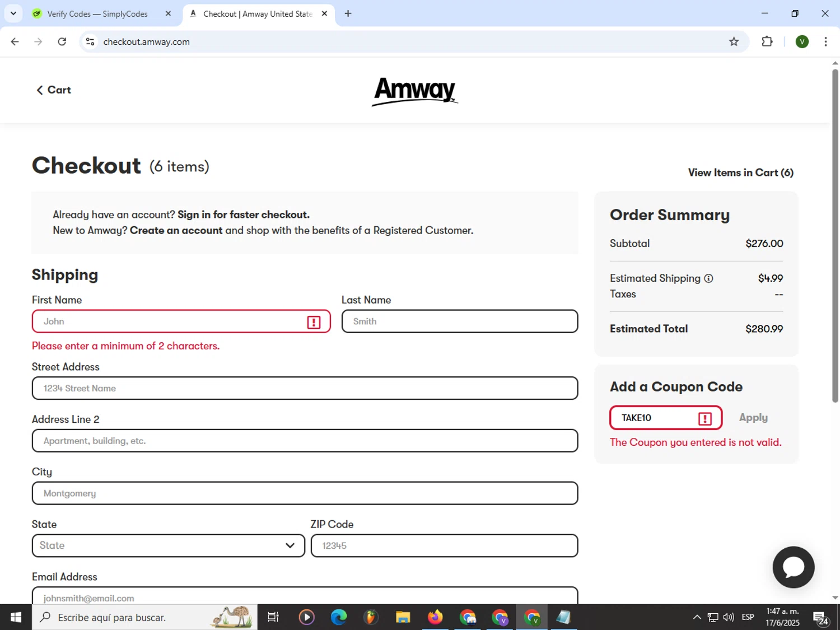840x630 pixels.
Task: Open network status tray icon
Action: [x=713, y=617]
